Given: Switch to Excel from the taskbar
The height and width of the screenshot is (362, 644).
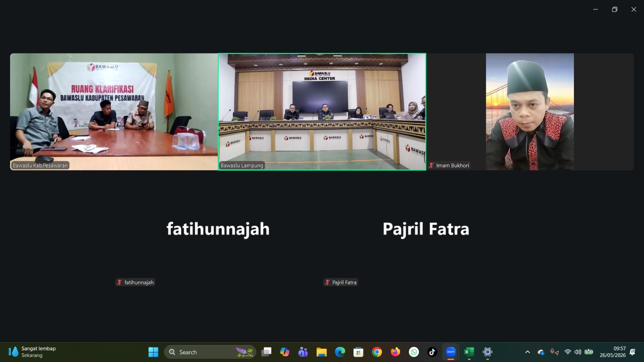Looking at the screenshot, I should click(469, 352).
